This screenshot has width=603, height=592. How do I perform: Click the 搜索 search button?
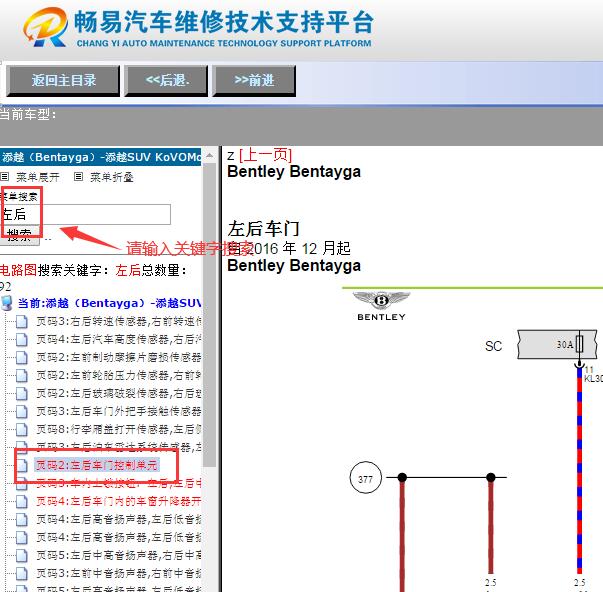click(x=19, y=235)
